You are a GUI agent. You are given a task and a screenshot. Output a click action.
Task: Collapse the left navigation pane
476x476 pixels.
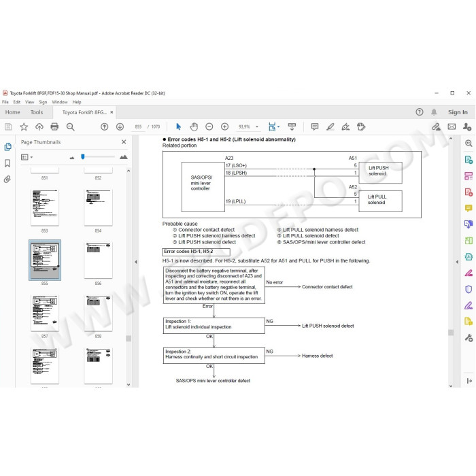136,262
